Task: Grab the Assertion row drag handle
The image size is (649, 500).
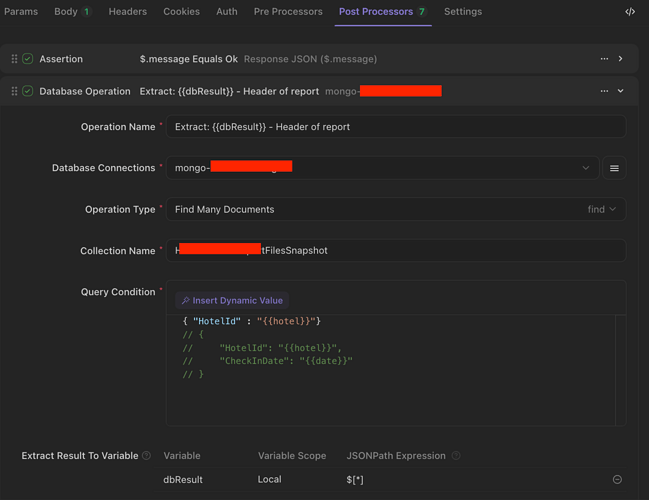Action: [x=14, y=59]
